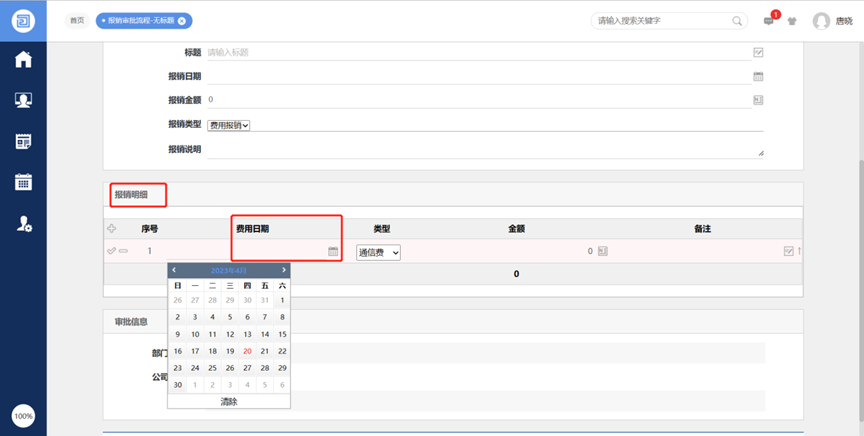864x436 pixels.
Task: Open the message notifications icon
Action: click(769, 21)
